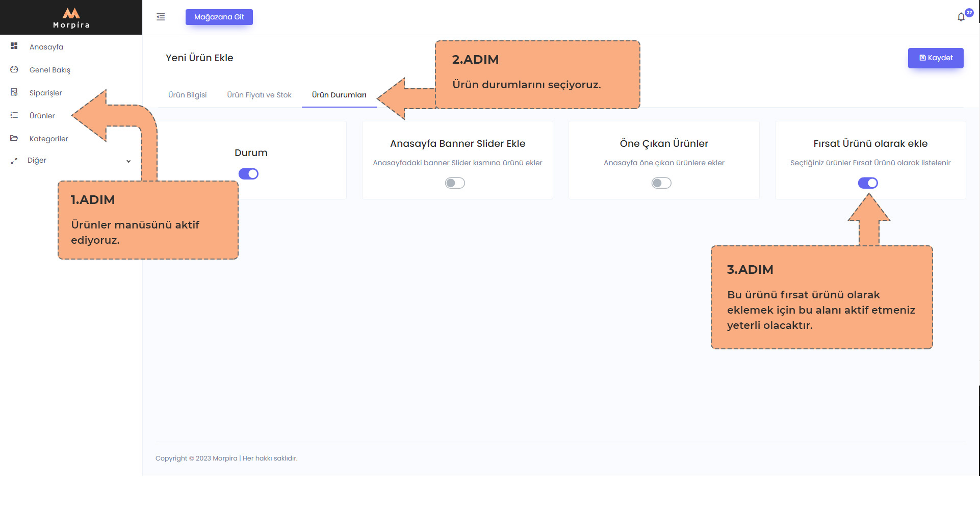Viewport: 980px width, 511px height.
Task: Switch to Ürün Bilgisi tab
Action: [187, 95]
